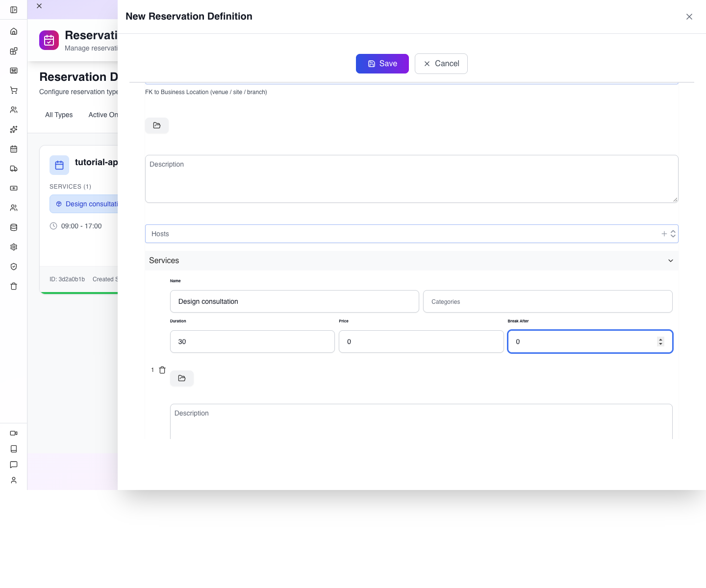Screen dimensions: 706x588
Task: Open the delivery truck icon in sidebar
Action: pos(14,169)
